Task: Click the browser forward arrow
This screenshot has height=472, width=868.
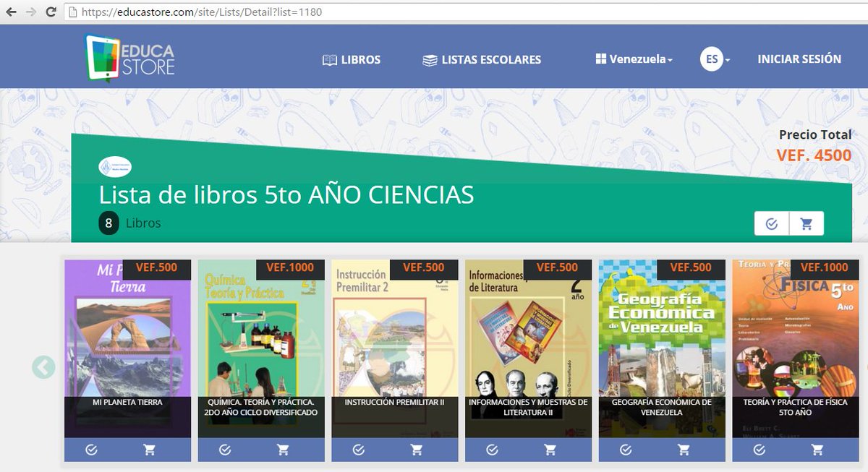Action: tap(31, 12)
